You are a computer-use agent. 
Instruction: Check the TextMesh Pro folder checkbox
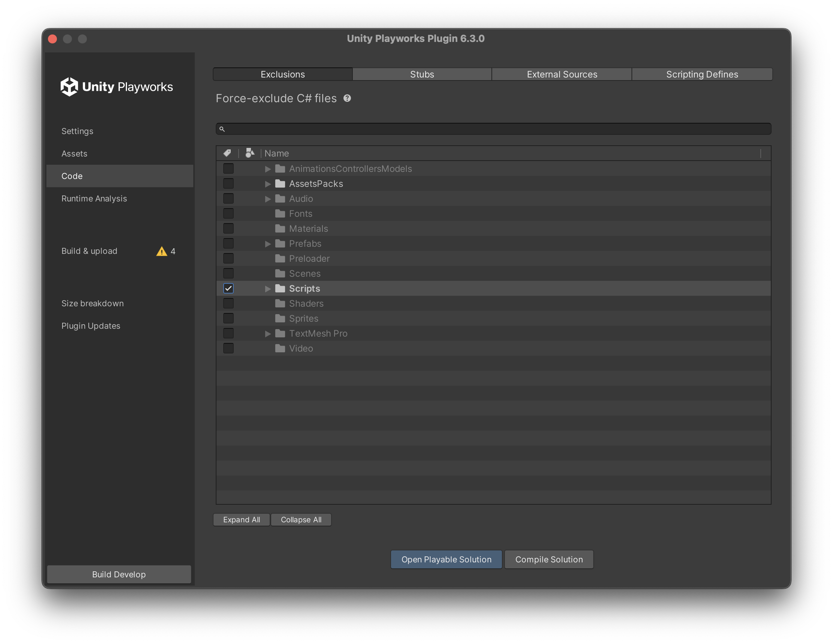(x=228, y=334)
